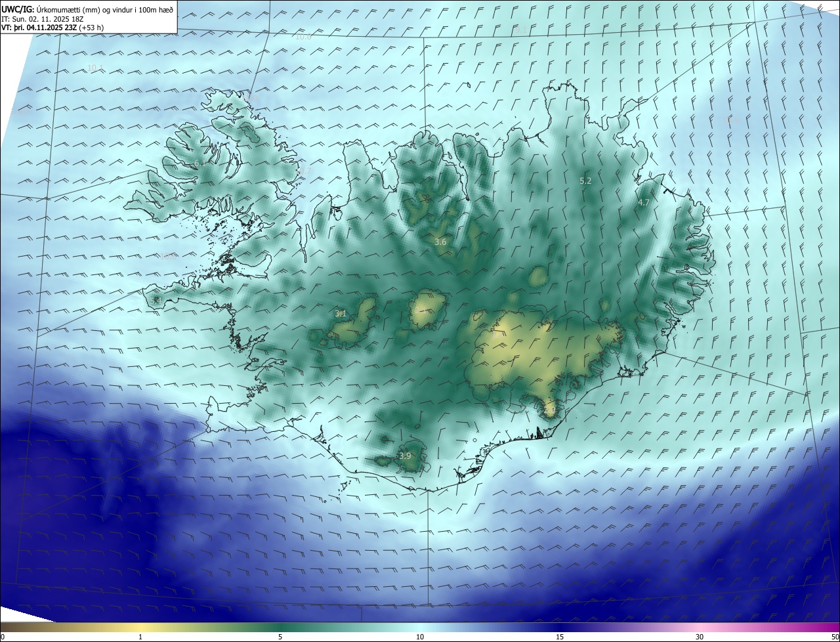Select the '5.4' value label on the map

(x=156, y=300)
